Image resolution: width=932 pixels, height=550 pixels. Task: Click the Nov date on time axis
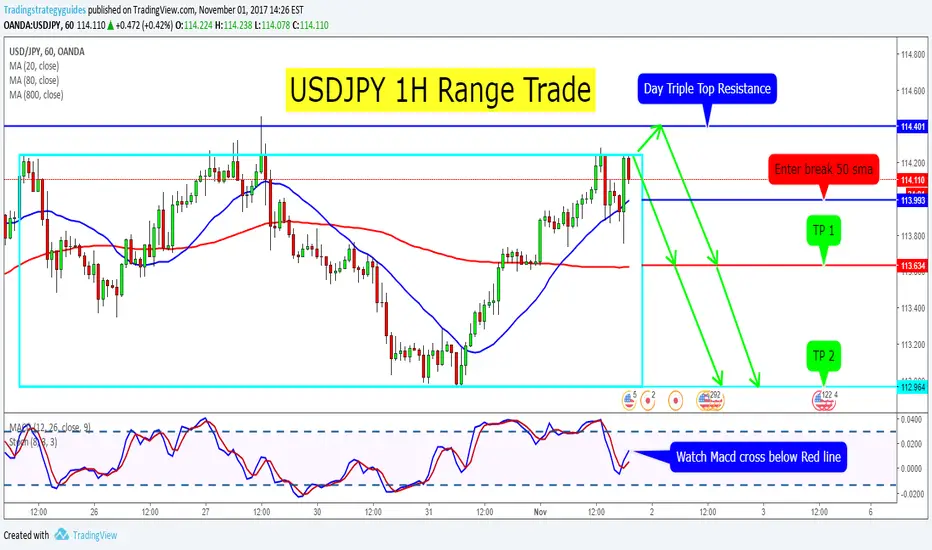tap(540, 511)
